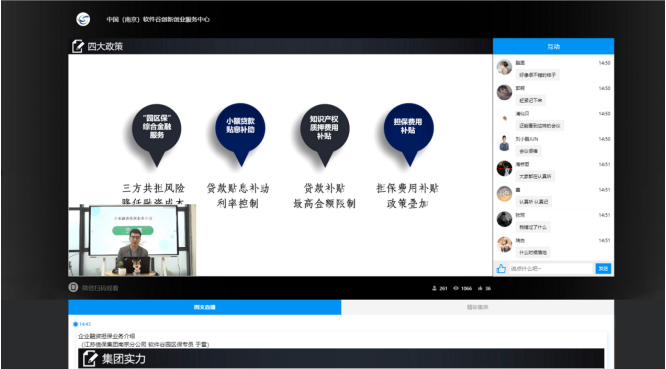Screen dimensions: 666x369
Task: Select the 还能看到这样的会议 chat message
Action: 539,126
